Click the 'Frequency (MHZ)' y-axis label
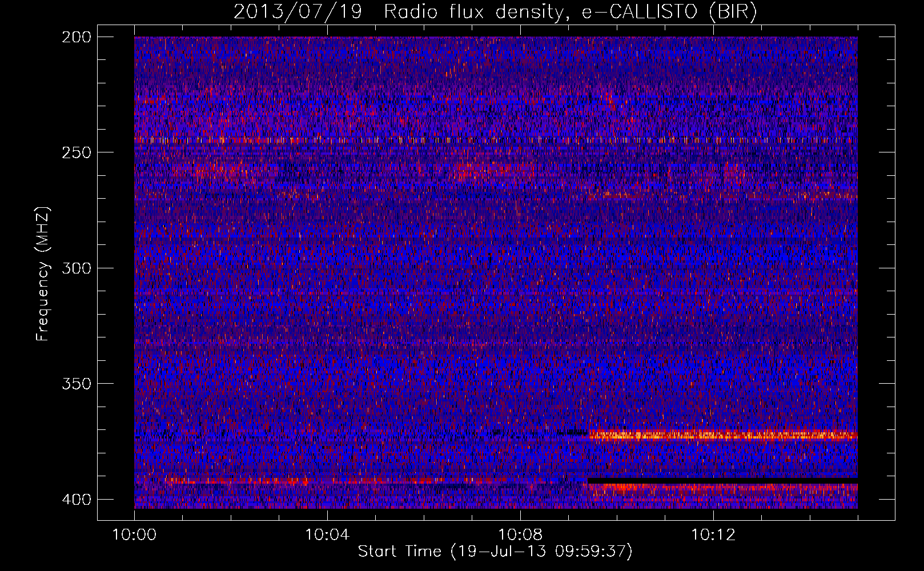Screen dimensions: 924x571 (x=43, y=274)
